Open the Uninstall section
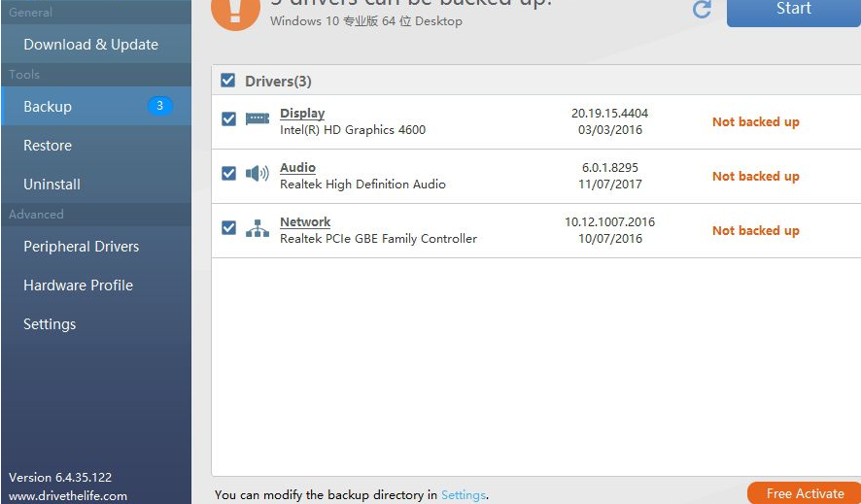The image size is (861, 504). tap(52, 185)
